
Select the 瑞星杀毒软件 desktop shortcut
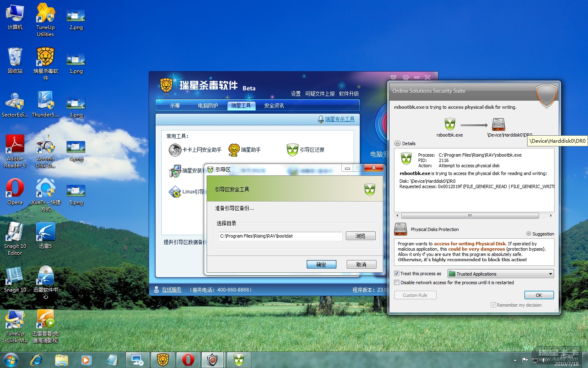(45, 63)
